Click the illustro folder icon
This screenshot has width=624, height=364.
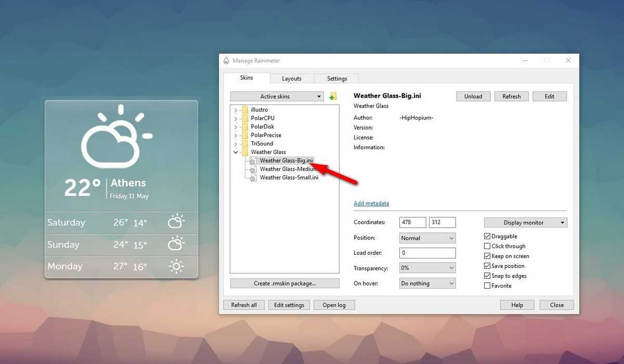click(244, 110)
